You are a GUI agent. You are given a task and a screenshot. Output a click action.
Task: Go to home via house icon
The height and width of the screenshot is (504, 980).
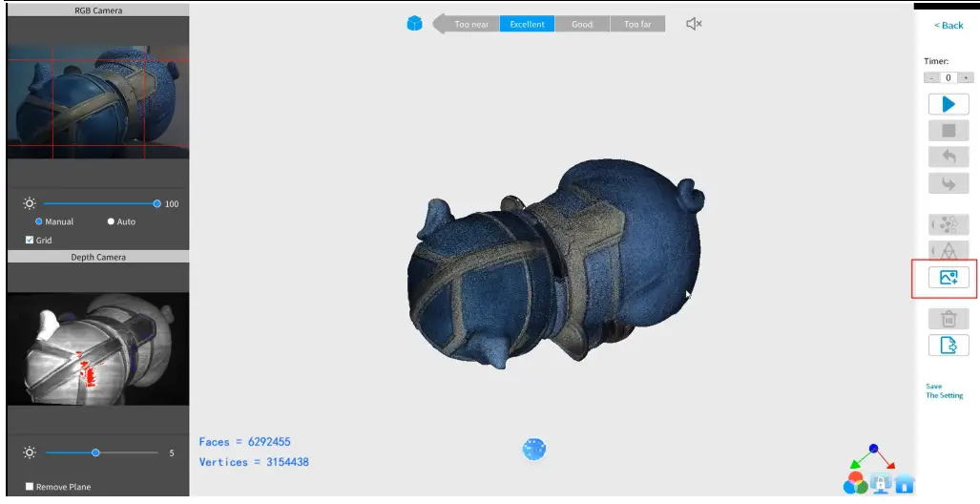[x=905, y=483]
